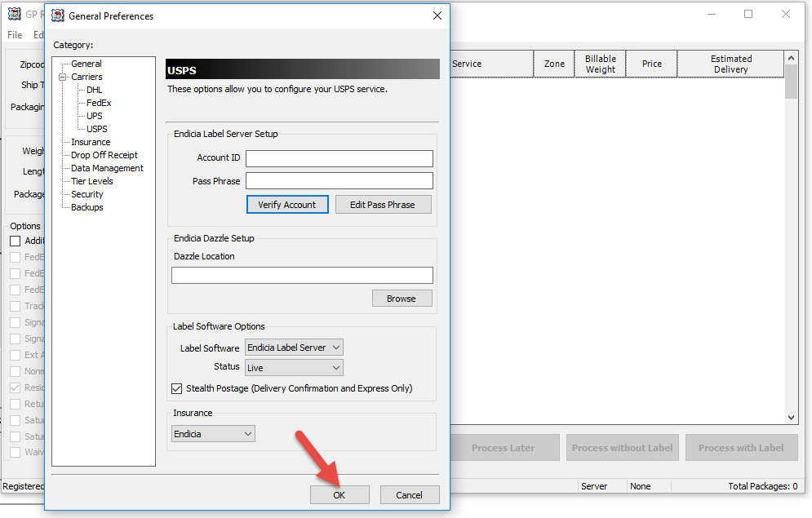The width and height of the screenshot is (812, 518).
Task: Click OK to save preferences
Action: pos(339,494)
